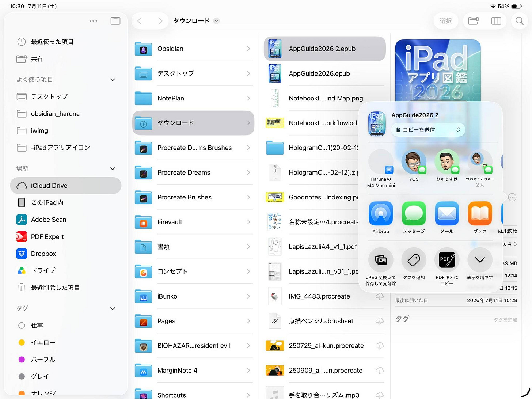Open 最近使った項目 in sidebar
The image size is (532, 399).
click(x=66, y=42)
